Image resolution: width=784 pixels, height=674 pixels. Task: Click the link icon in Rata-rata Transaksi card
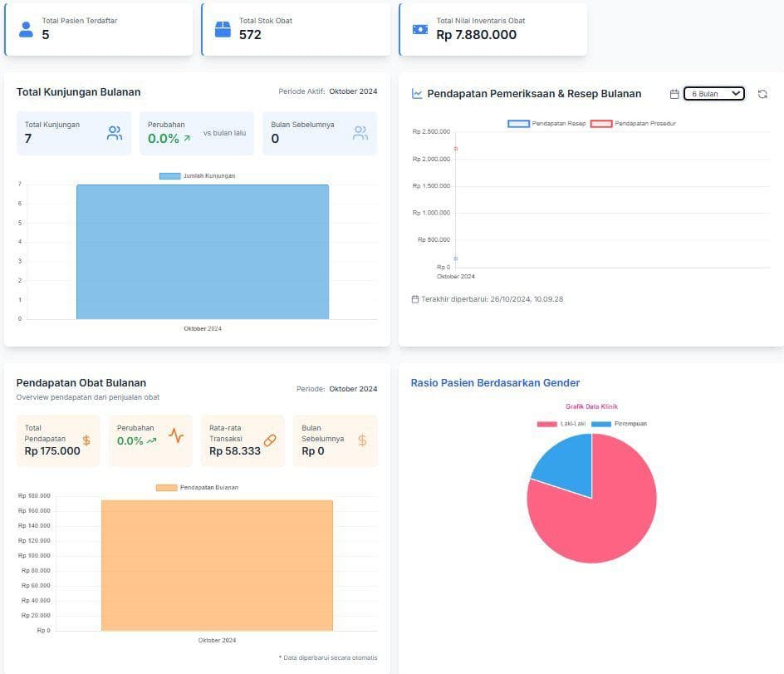269,440
